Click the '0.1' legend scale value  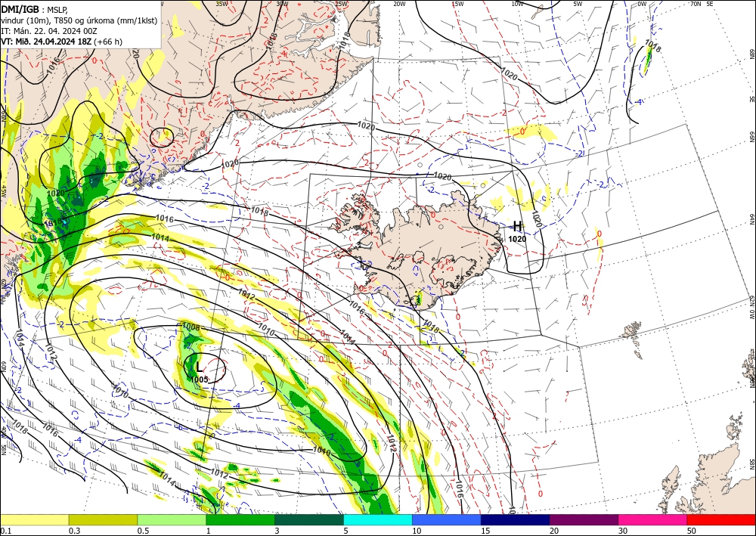[x=5, y=531]
